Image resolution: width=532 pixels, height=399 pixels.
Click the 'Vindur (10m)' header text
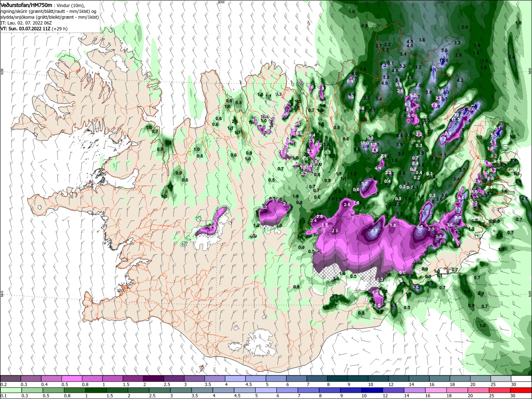pos(71,5)
